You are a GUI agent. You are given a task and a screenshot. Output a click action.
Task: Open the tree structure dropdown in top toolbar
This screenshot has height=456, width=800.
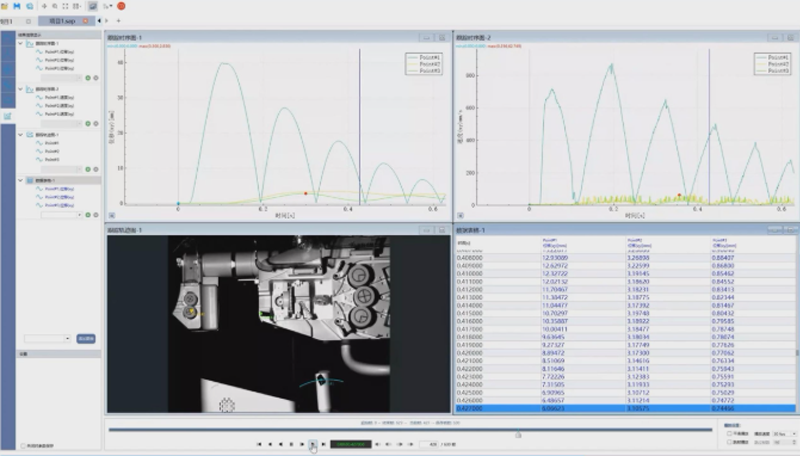[108, 6]
